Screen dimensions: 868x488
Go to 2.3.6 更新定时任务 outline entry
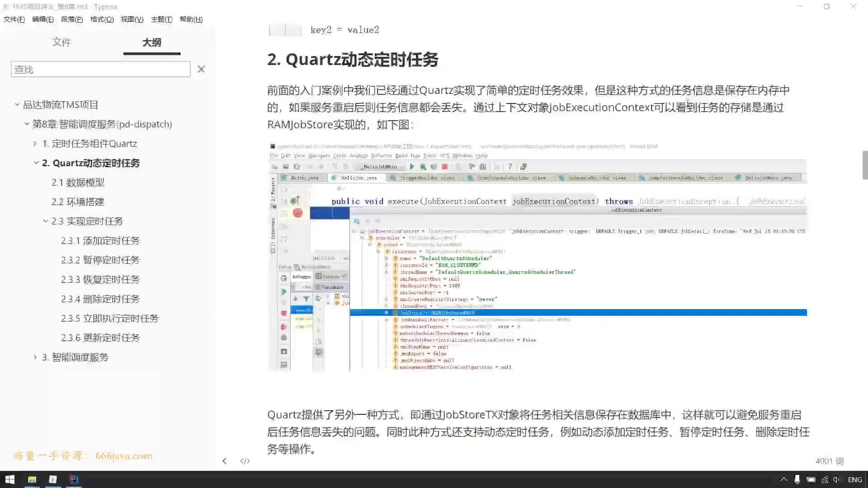tap(100, 338)
